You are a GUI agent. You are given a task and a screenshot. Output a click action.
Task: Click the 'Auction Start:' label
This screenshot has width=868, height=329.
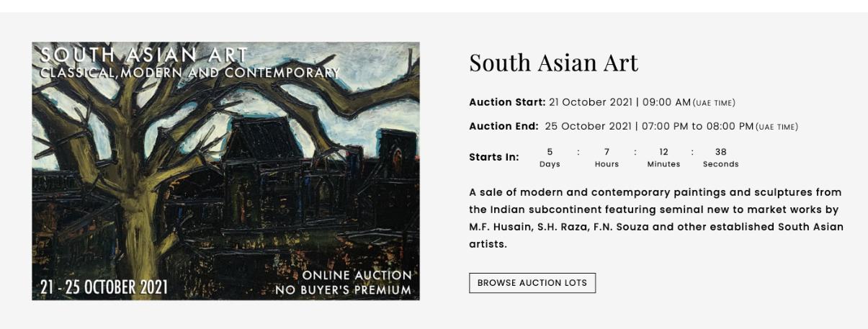pyautogui.click(x=507, y=102)
